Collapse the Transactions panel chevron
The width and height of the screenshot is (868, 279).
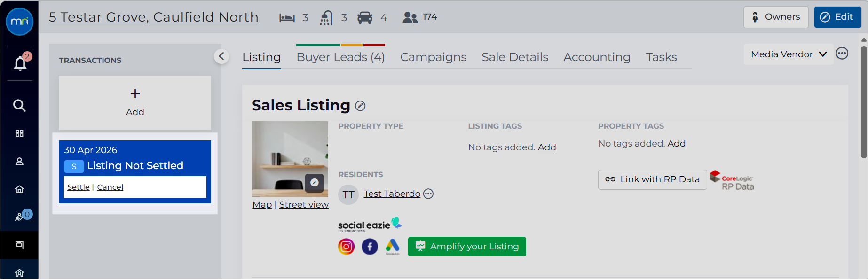pyautogui.click(x=221, y=56)
